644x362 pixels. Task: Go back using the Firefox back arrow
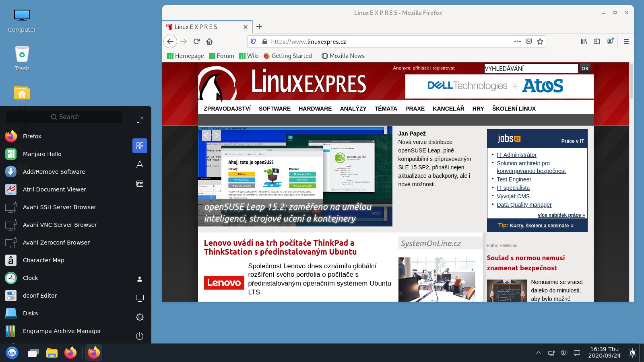pyautogui.click(x=170, y=41)
